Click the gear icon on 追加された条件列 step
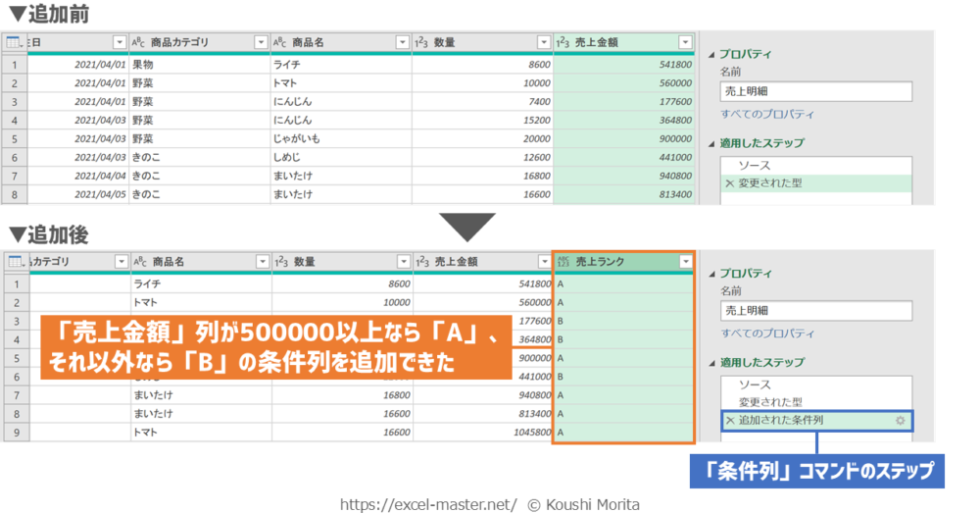 [901, 421]
